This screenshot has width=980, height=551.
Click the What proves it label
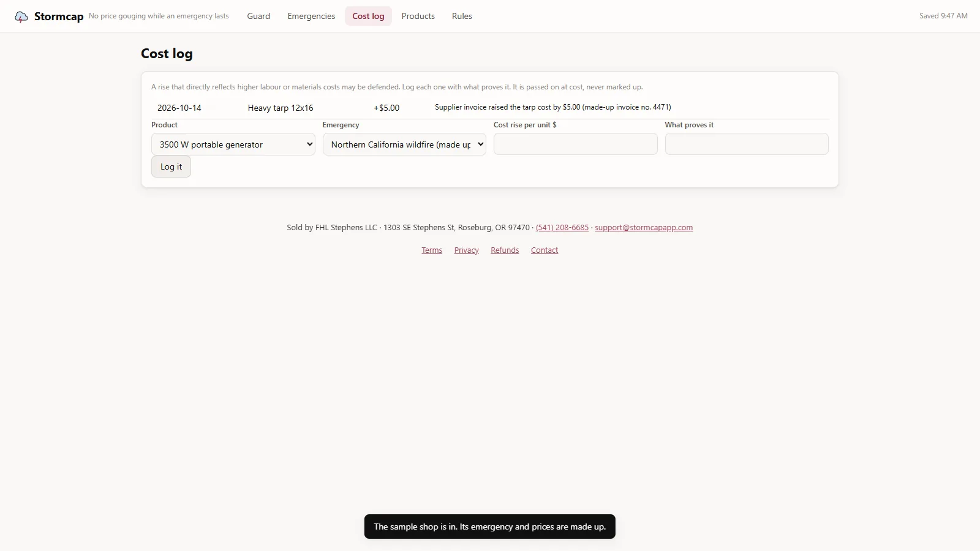click(x=689, y=125)
